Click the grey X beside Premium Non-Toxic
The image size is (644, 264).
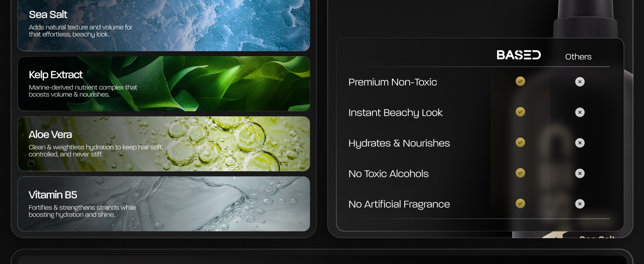pos(580,82)
